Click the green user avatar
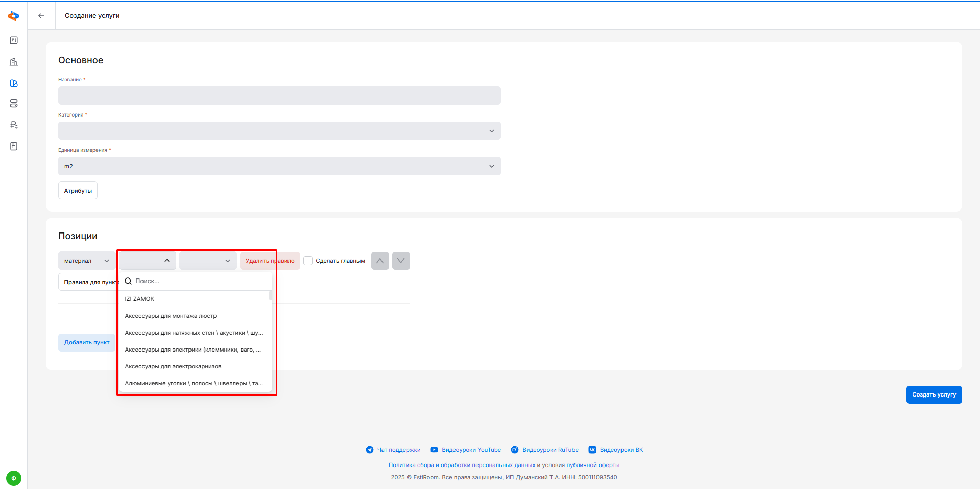Screen dimensions: 980x489 tap(14, 478)
